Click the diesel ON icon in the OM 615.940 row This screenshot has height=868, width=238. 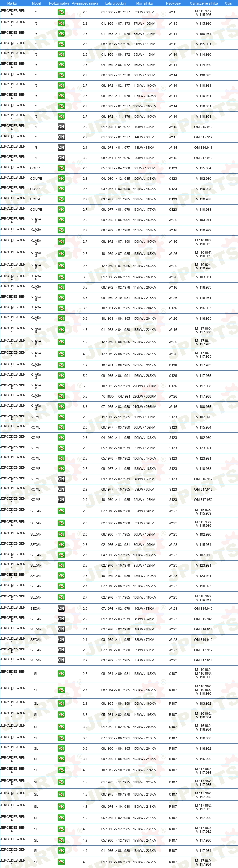click(61, 609)
